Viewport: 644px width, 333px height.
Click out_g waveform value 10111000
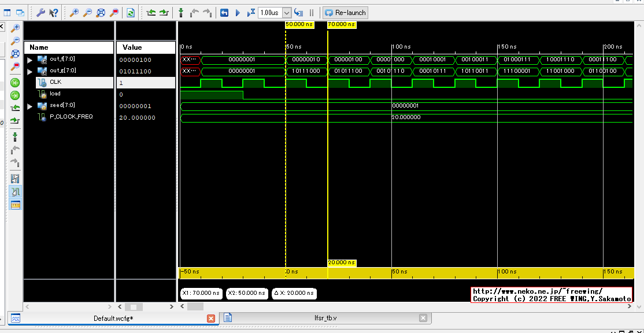click(306, 71)
